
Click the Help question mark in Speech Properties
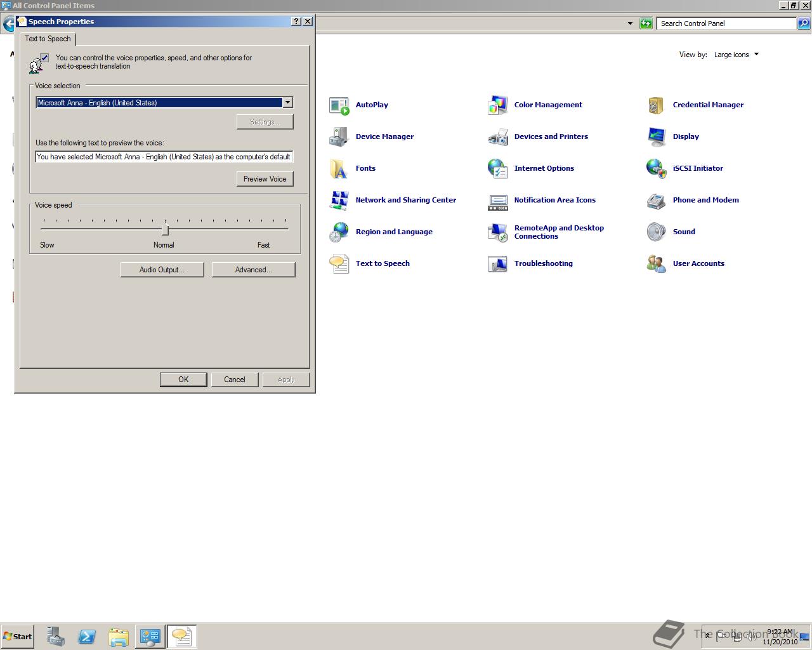(x=296, y=21)
